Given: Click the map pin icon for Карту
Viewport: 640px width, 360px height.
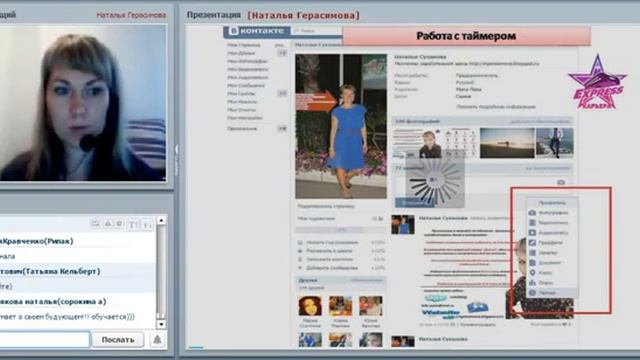Looking at the screenshot, I should 532,273.
